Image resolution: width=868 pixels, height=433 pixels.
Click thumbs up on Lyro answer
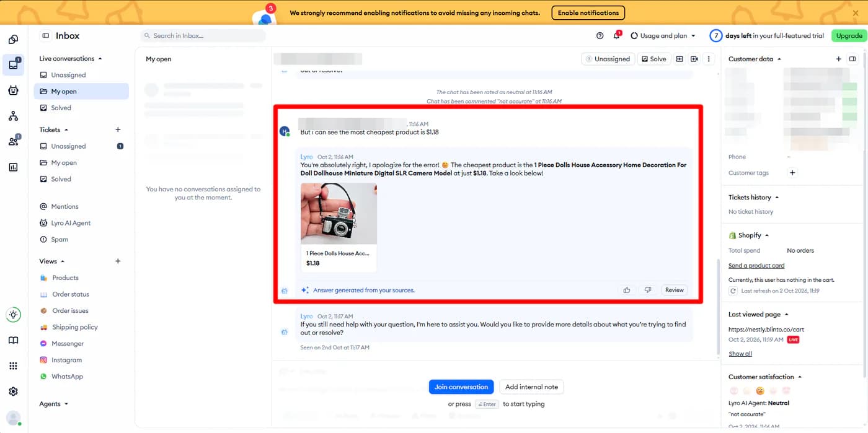pos(627,290)
